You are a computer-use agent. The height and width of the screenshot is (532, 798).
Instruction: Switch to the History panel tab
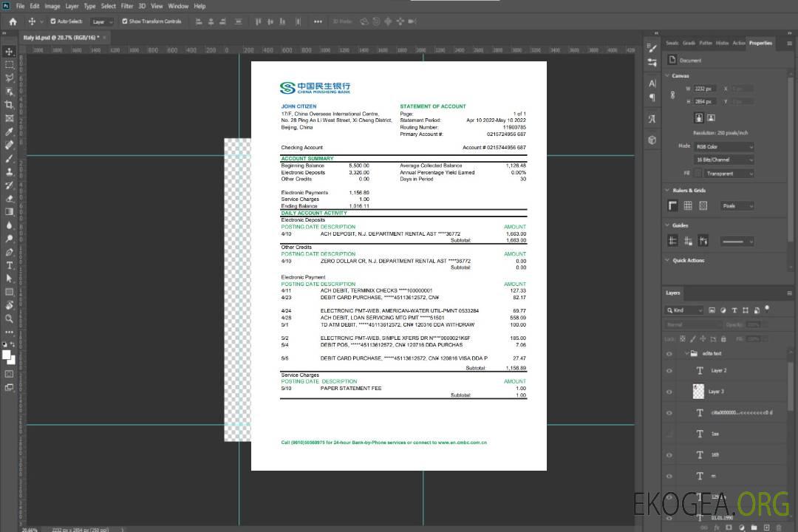pos(722,43)
